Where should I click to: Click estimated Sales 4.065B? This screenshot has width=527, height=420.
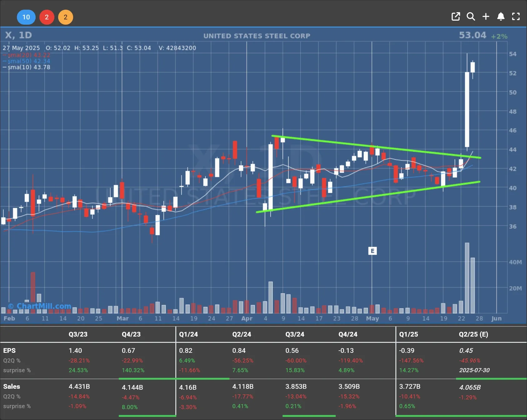click(x=470, y=387)
